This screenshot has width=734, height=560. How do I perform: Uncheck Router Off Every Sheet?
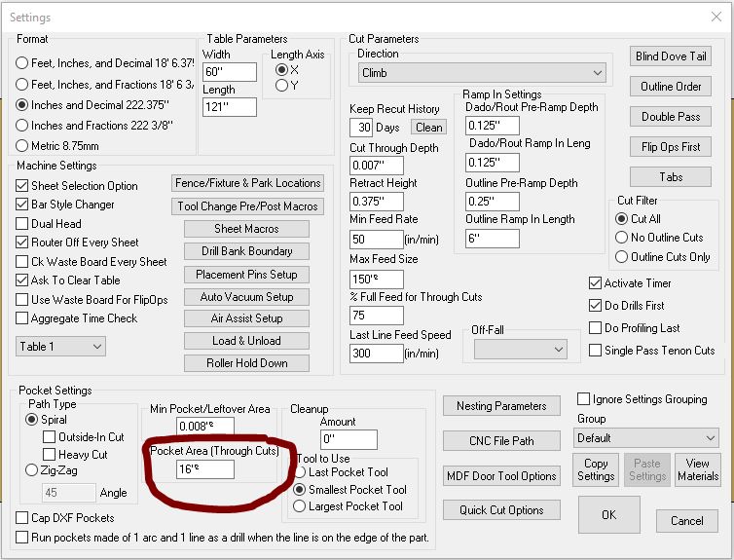[23, 243]
